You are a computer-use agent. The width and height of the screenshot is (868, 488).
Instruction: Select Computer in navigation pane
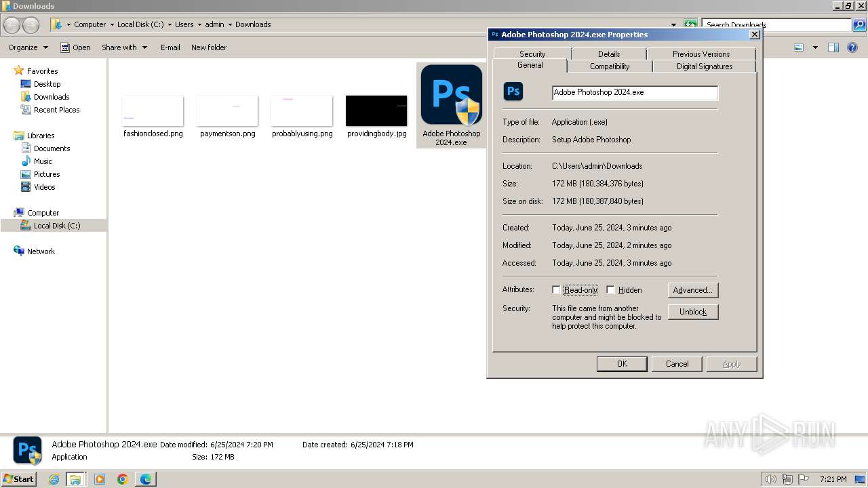click(43, 213)
